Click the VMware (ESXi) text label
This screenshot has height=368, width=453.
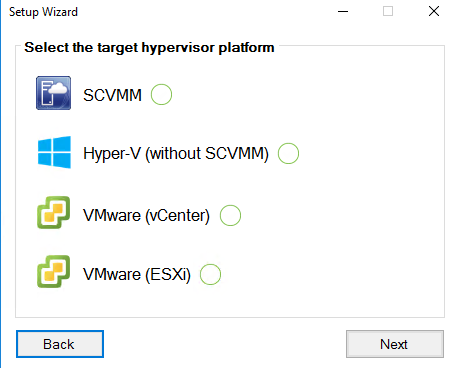click(137, 275)
